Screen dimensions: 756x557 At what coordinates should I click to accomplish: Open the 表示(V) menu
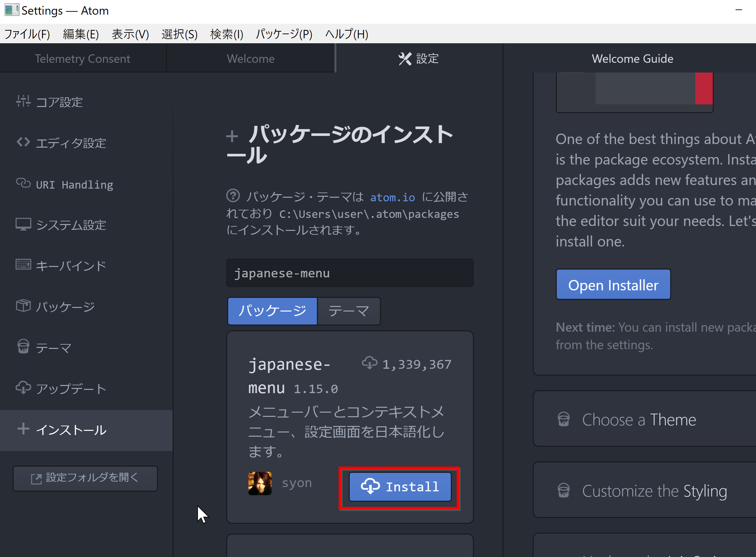[x=130, y=34]
